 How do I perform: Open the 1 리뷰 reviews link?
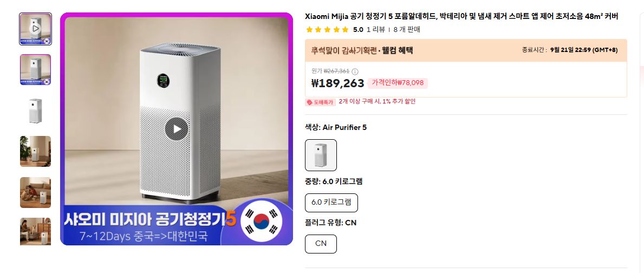(x=376, y=29)
